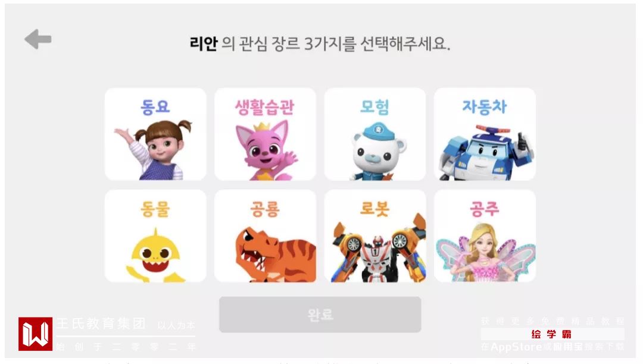Click the yellow baby shark character

tap(155, 256)
